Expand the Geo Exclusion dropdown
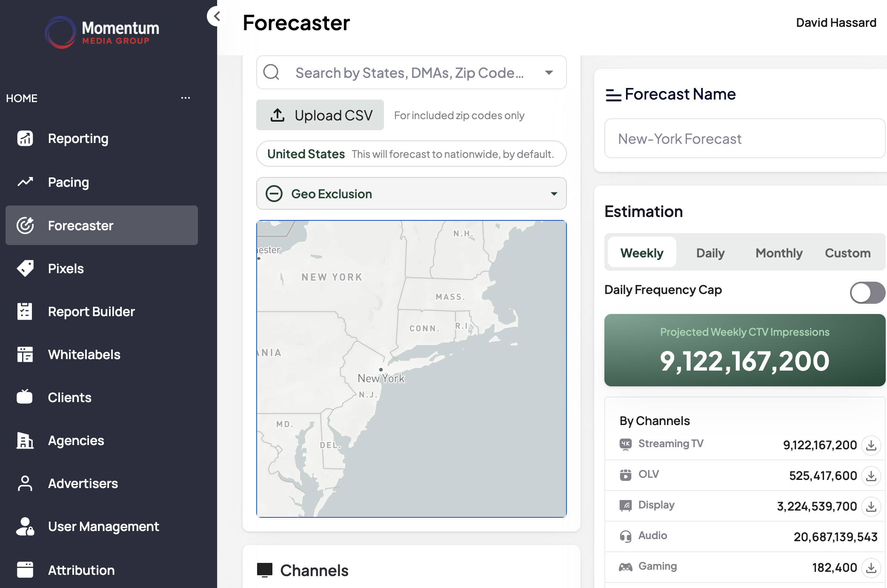 point(554,194)
